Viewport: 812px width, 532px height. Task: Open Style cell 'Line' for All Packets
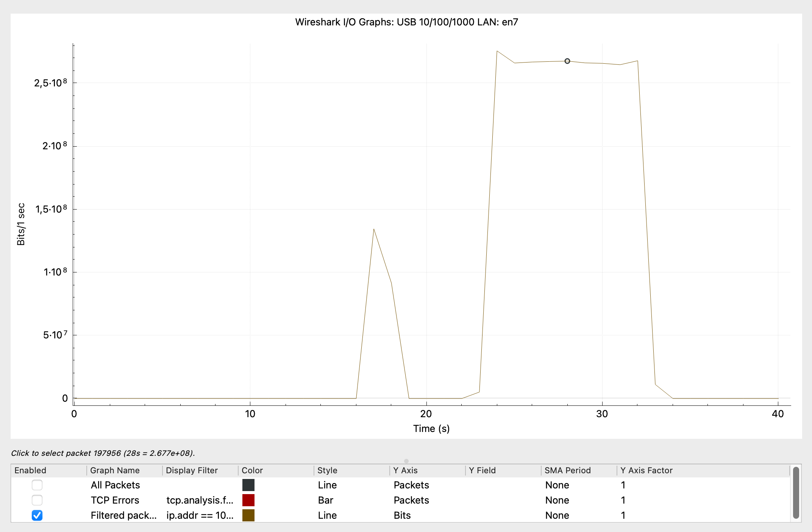click(327, 485)
